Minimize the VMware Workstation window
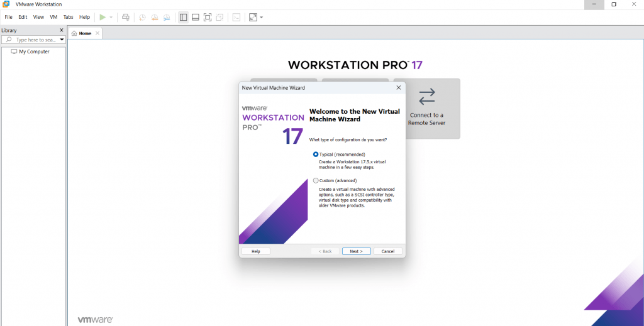The height and width of the screenshot is (326, 644). coord(594,4)
